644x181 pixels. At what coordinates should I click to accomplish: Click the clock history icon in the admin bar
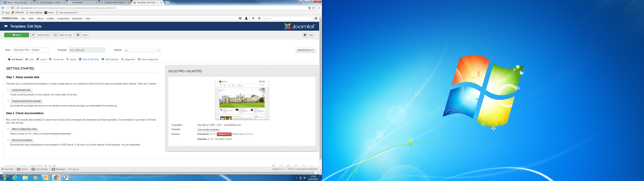point(259,18)
